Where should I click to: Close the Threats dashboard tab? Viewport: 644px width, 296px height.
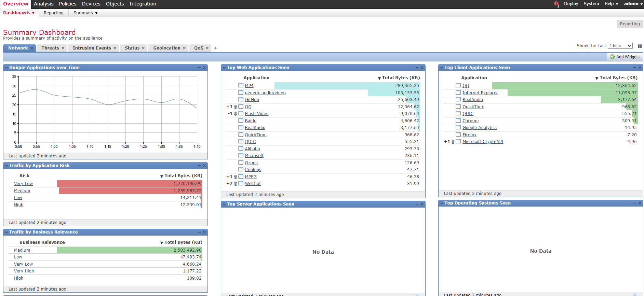(x=63, y=48)
